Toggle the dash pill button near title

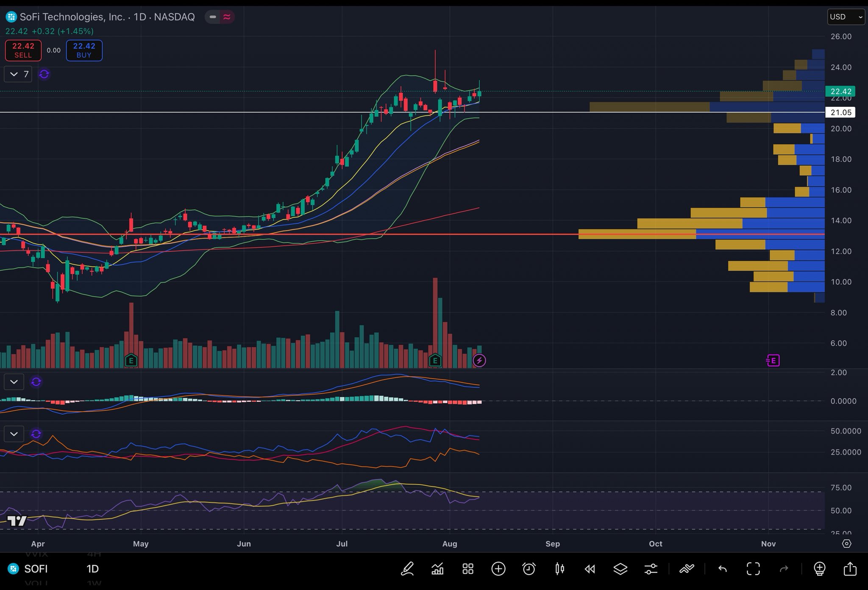[x=213, y=17]
